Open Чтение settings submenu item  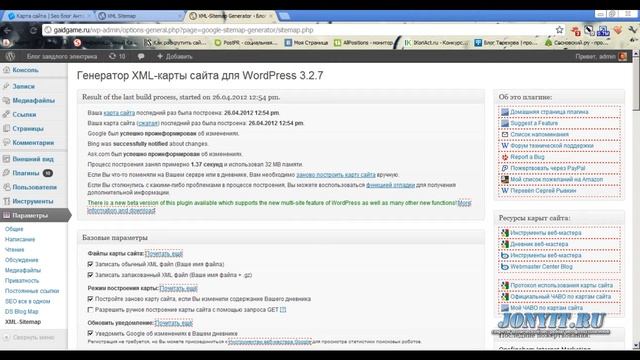coord(15,249)
